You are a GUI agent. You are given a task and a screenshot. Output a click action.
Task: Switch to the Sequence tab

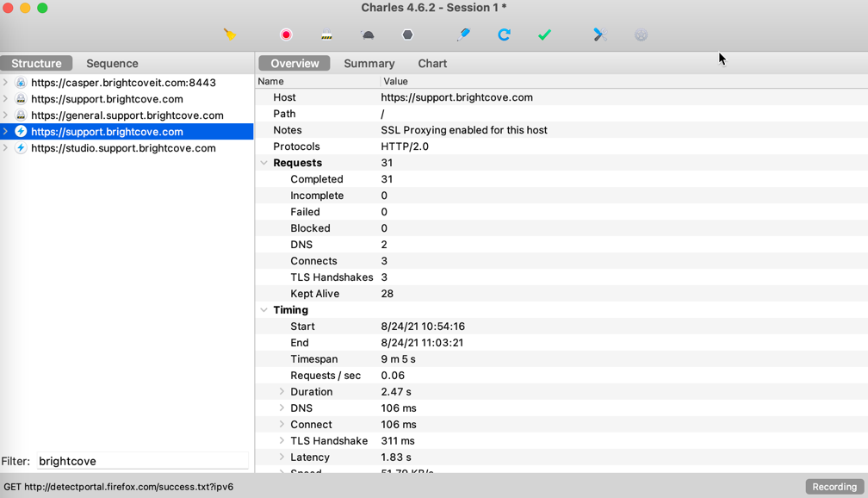(112, 64)
